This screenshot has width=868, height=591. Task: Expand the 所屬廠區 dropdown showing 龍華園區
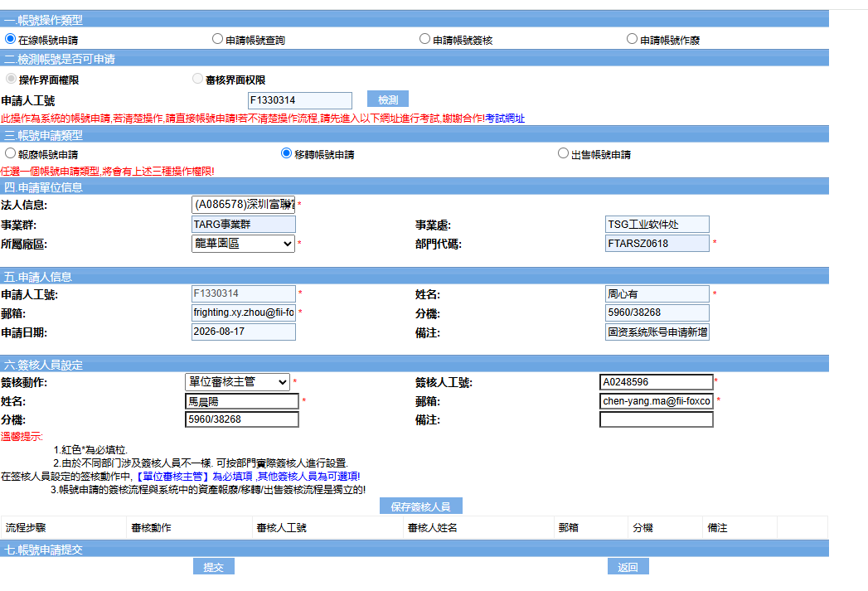(x=243, y=244)
